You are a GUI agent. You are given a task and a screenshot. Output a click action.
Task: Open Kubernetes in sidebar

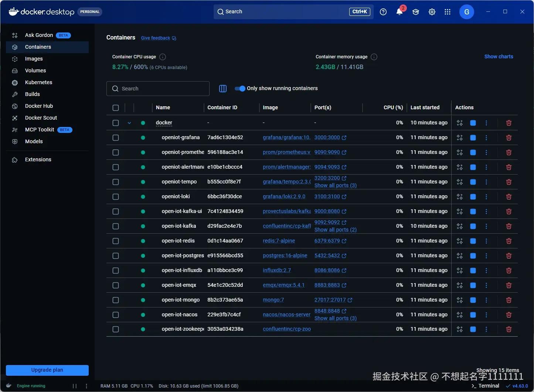coord(47,83)
